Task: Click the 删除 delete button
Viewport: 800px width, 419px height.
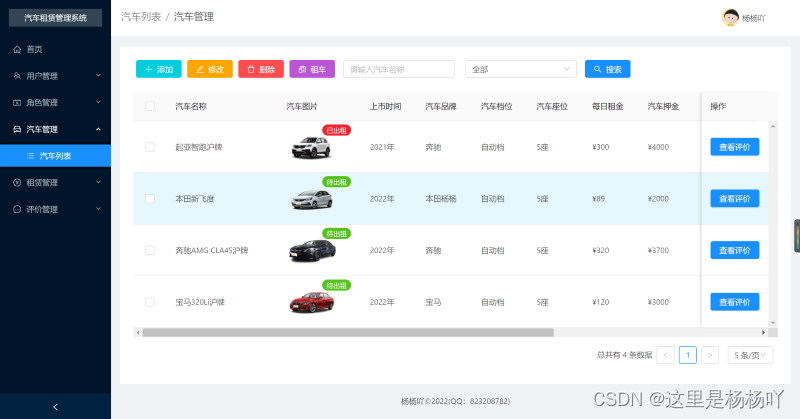Action: [x=261, y=69]
